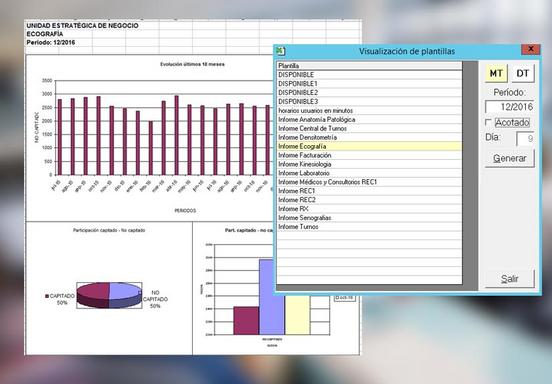Image resolution: width=552 pixels, height=384 pixels.
Task: Click the Día number field
Action: point(525,139)
